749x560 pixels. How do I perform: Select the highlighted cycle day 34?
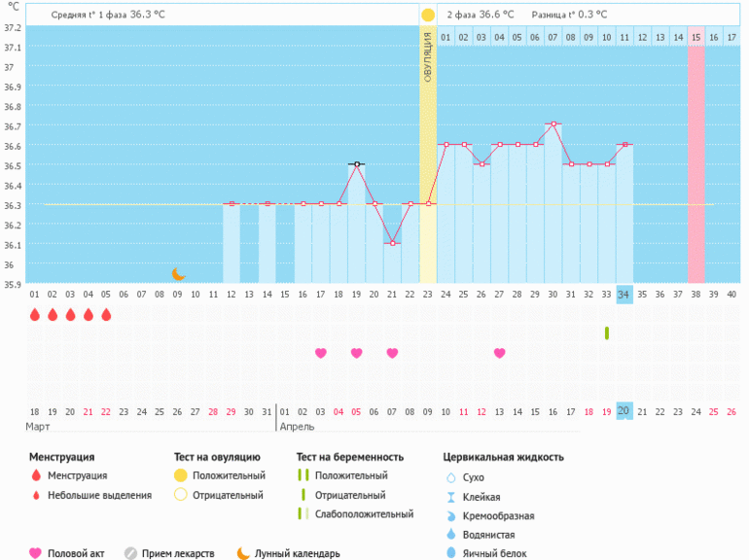pos(624,294)
